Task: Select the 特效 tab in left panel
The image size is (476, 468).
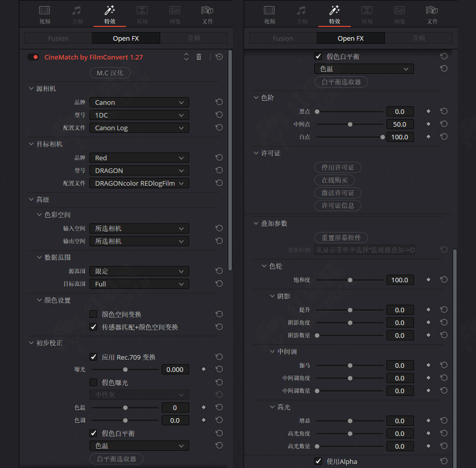Action: pos(109,15)
